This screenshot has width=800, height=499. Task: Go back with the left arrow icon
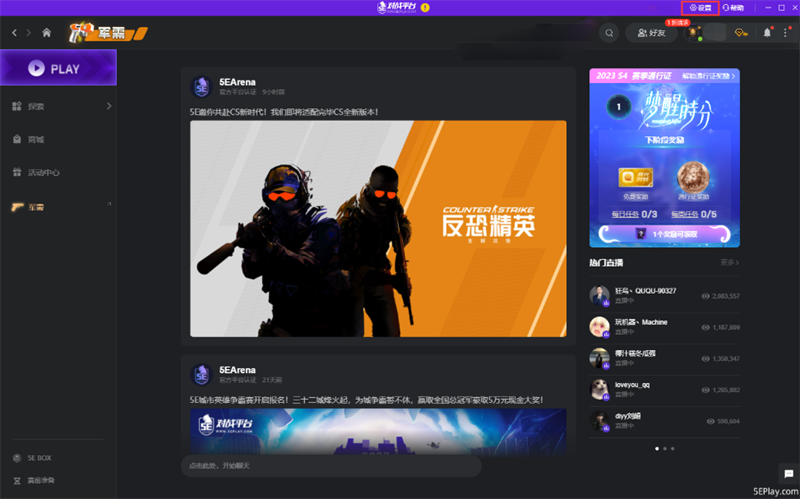pos(14,33)
